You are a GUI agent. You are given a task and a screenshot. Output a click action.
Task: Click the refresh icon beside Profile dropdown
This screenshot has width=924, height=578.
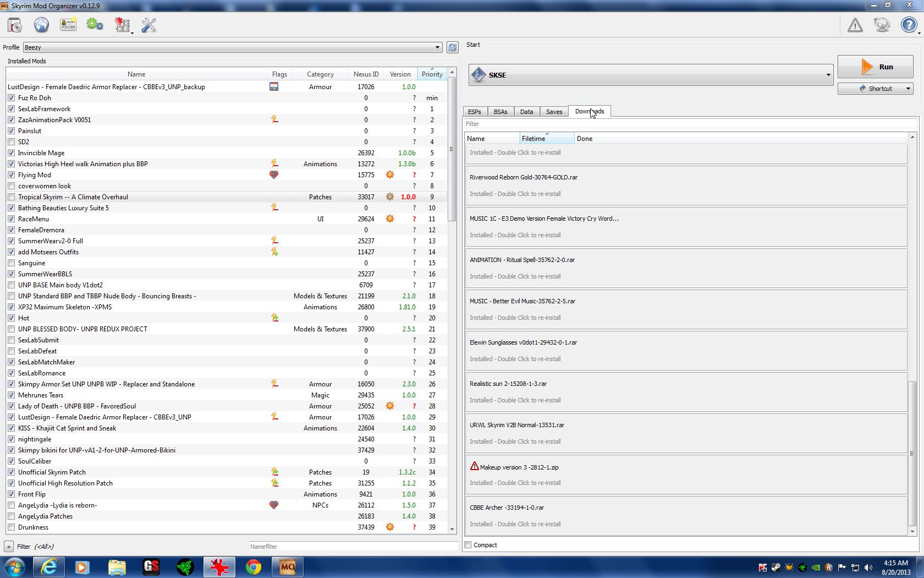point(452,47)
